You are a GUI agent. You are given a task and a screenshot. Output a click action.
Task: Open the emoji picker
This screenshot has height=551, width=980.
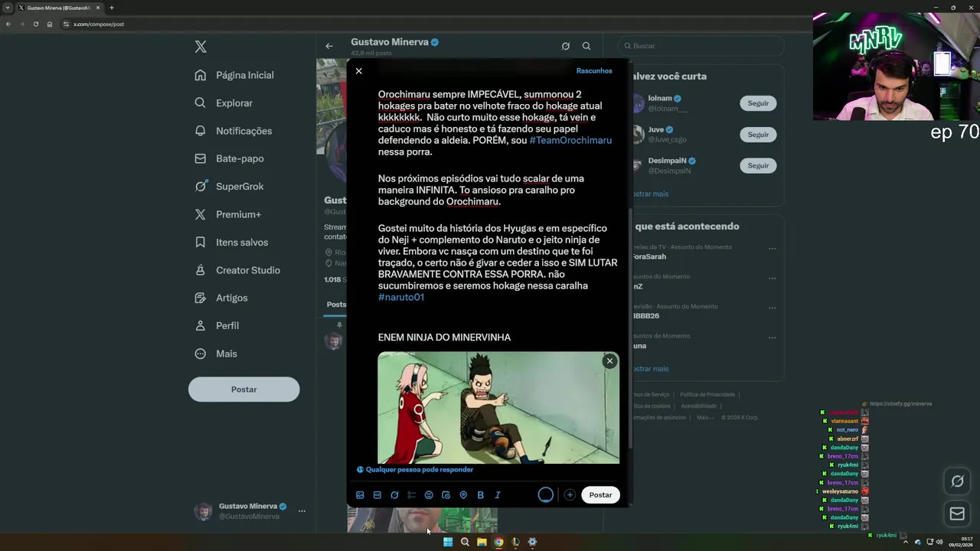pos(429,495)
